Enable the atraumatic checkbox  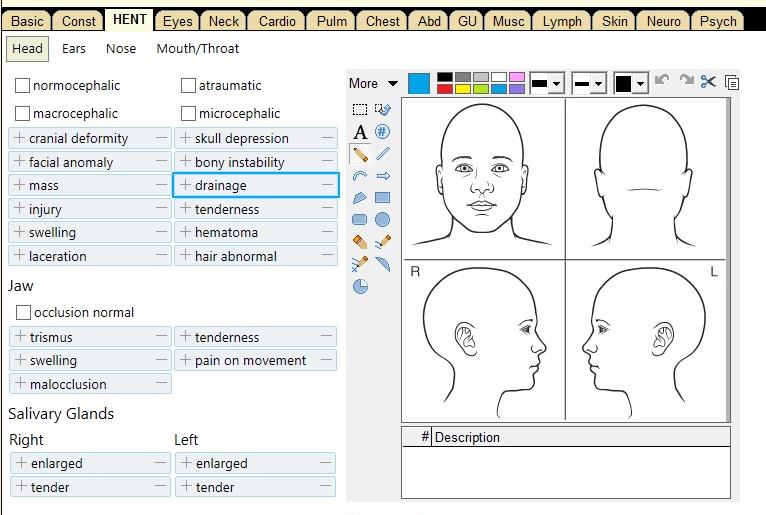(x=188, y=86)
